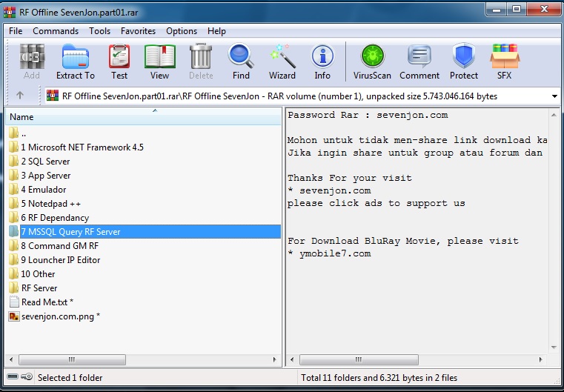Minimize the WinRAR window
Image resolution: width=564 pixels, height=392 pixels.
pos(497,10)
